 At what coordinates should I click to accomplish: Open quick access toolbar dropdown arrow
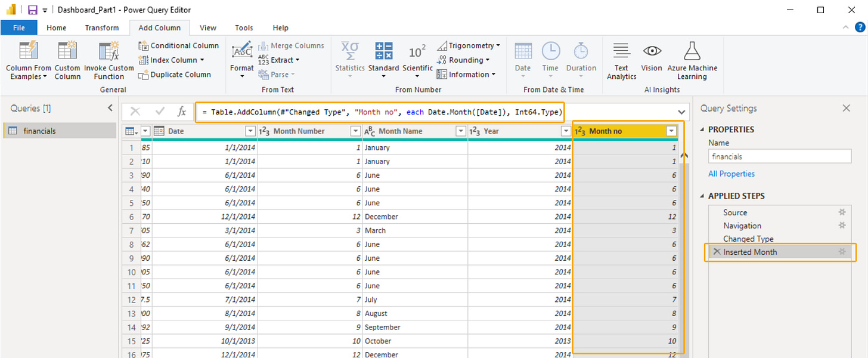(x=45, y=11)
